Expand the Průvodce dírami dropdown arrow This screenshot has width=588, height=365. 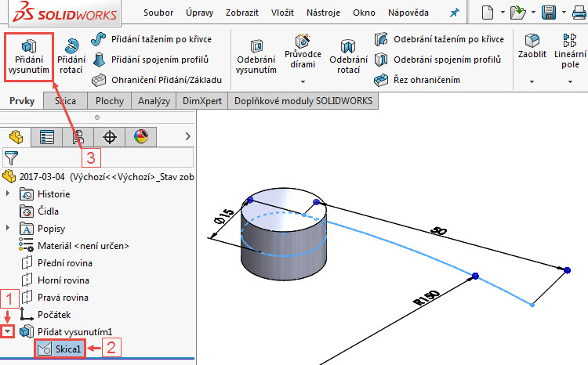tap(303, 81)
